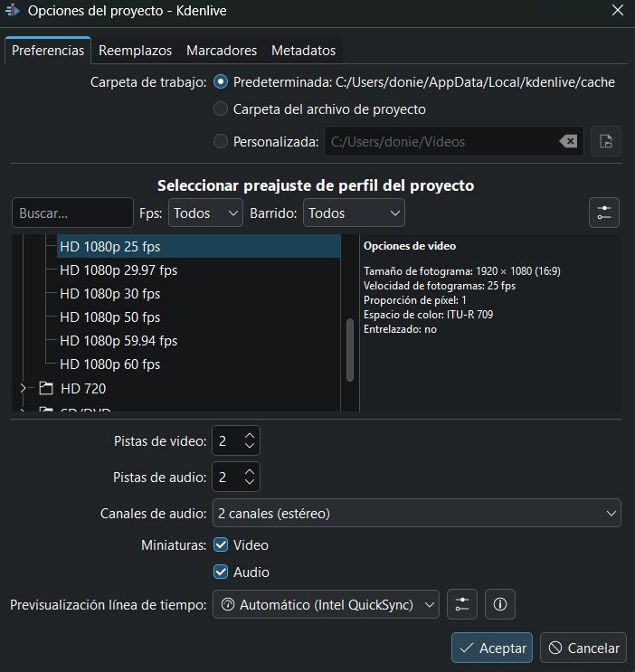The width and height of the screenshot is (635, 672).
Task: Switch to the Reemplazos tab
Action: (135, 51)
